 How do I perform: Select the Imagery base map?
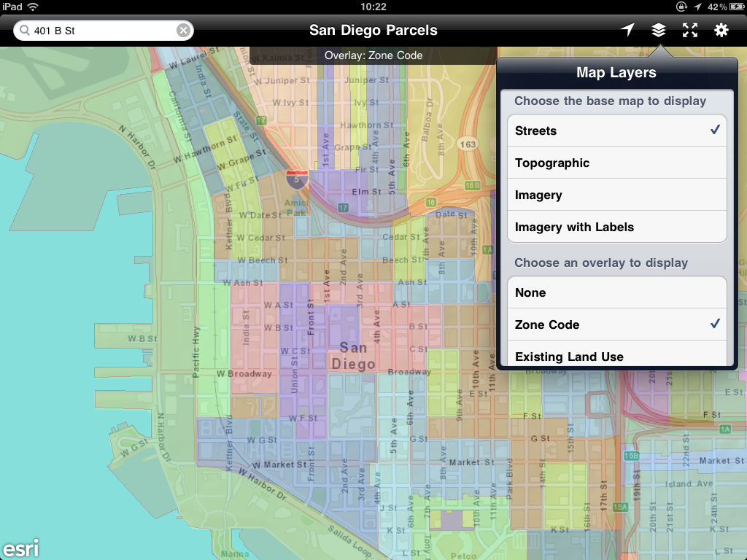pyautogui.click(x=617, y=195)
